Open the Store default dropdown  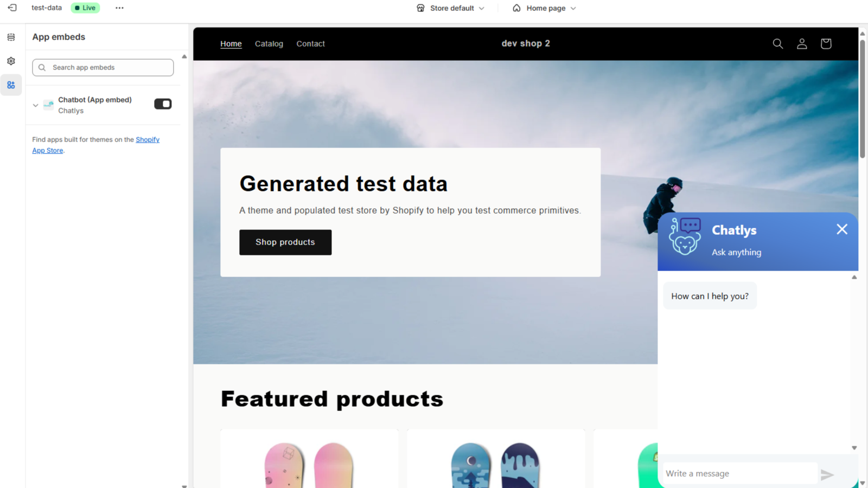(450, 8)
